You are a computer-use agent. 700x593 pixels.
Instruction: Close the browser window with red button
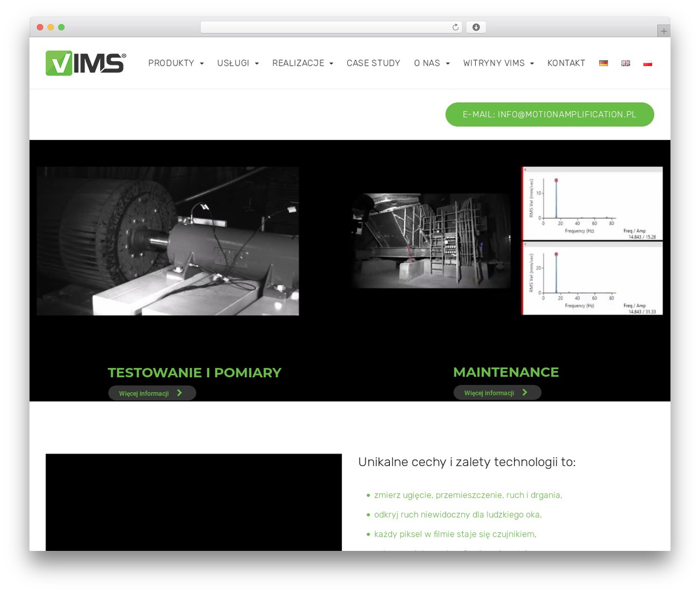pos(40,27)
